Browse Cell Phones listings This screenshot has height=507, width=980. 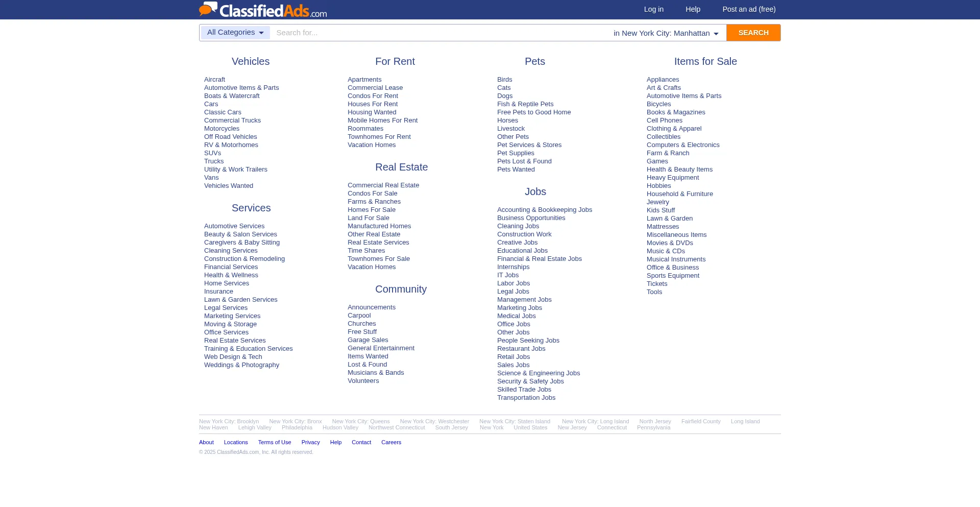[x=665, y=120]
